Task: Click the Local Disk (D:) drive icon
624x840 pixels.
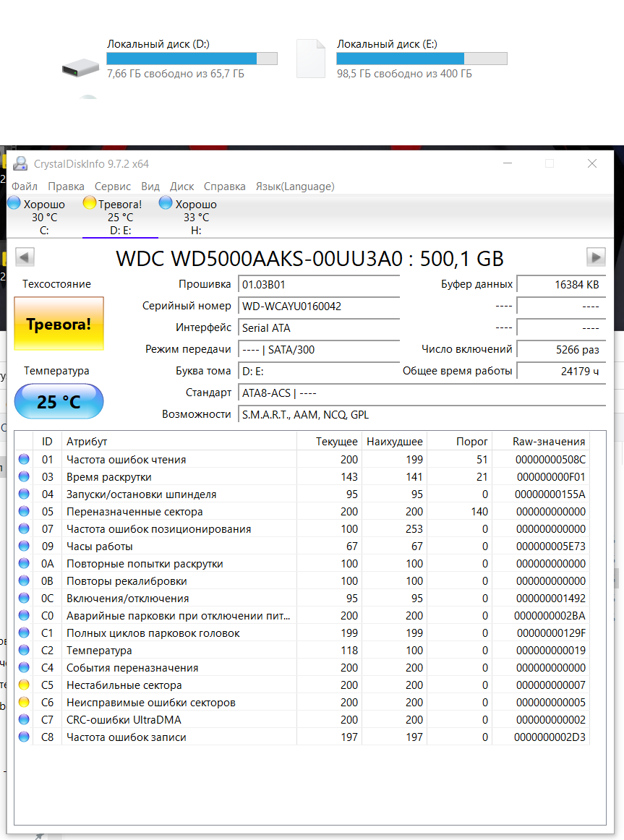Action: click(80, 68)
